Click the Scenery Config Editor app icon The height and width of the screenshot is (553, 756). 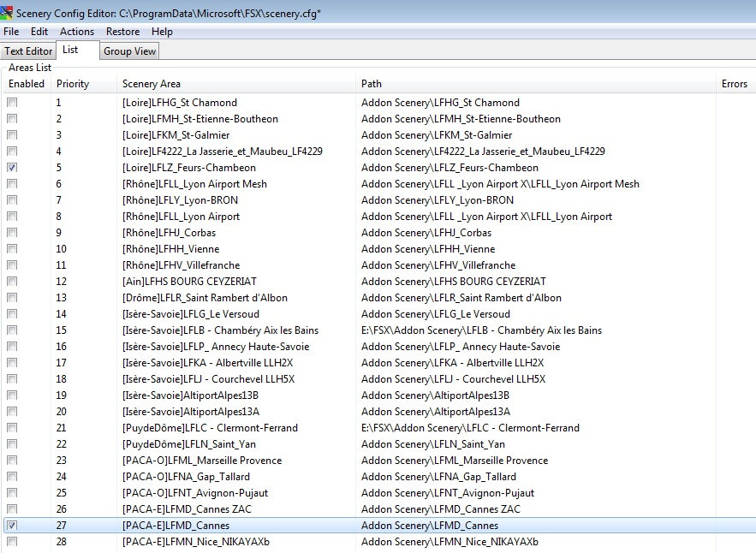[7, 12]
